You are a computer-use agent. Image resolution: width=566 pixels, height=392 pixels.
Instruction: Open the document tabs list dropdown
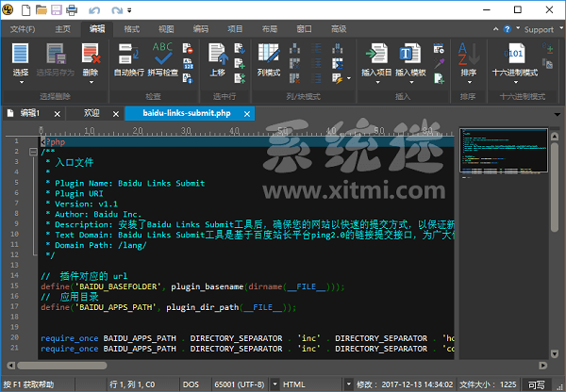coord(557,114)
